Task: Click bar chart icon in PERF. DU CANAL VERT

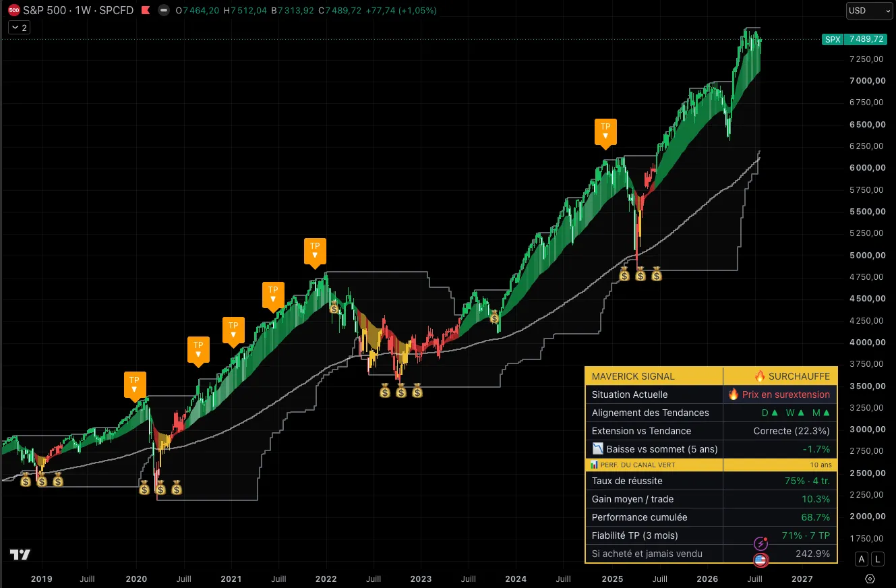Action: (594, 465)
